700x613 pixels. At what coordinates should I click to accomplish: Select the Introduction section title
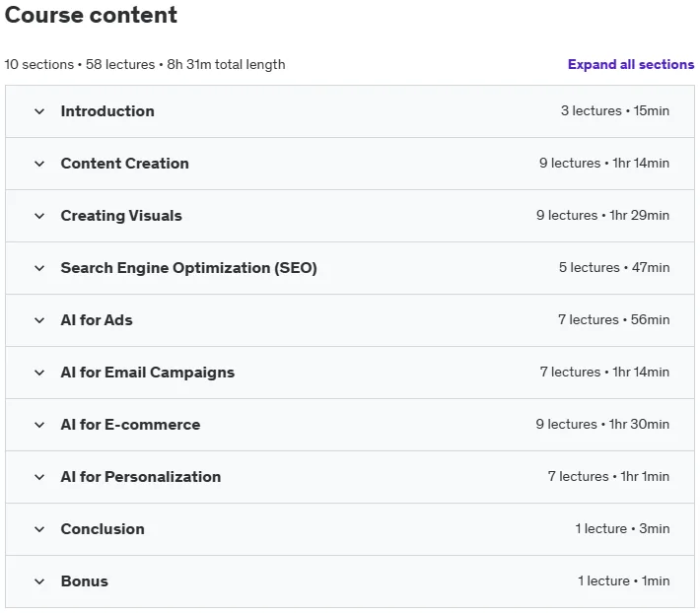coord(107,111)
